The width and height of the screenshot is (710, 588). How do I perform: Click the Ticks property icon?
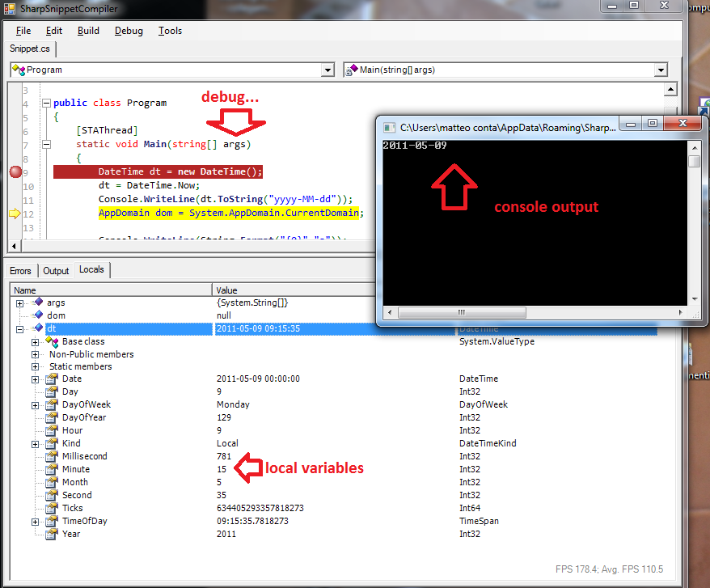52,508
